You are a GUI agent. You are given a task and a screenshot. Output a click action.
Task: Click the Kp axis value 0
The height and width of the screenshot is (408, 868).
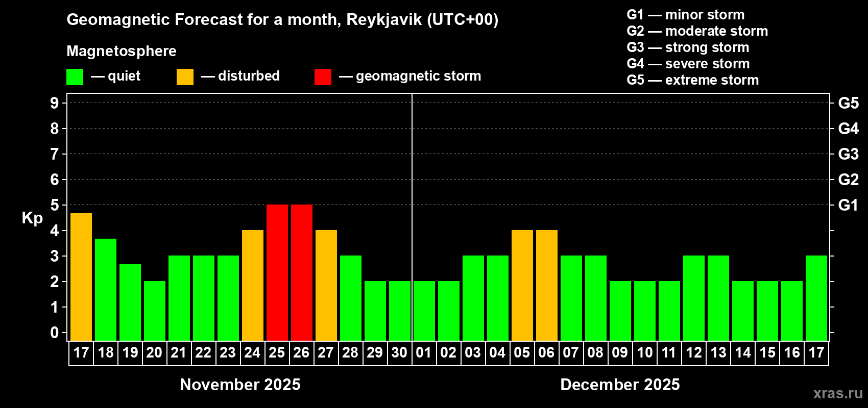(x=55, y=333)
